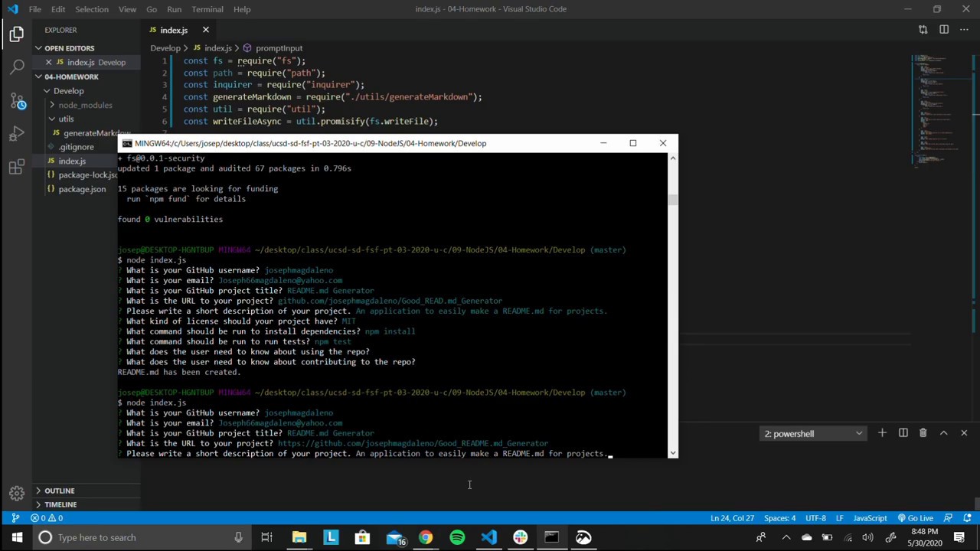This screenshot has width=980, height=551.
Task: Click the Go Live status bar button
Action: point(916,518)
